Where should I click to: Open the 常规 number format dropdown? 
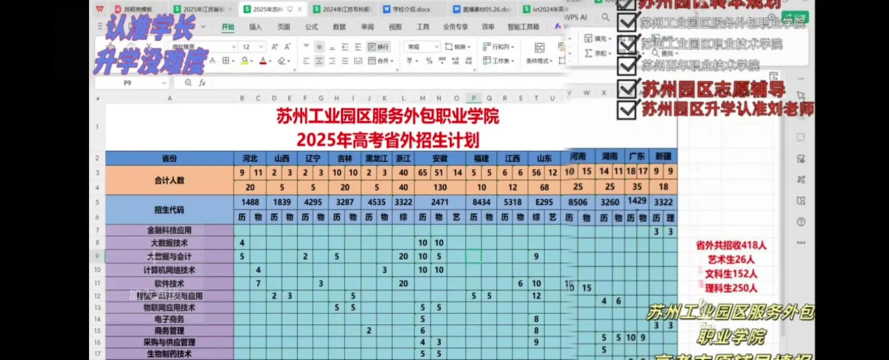(437, 47)
